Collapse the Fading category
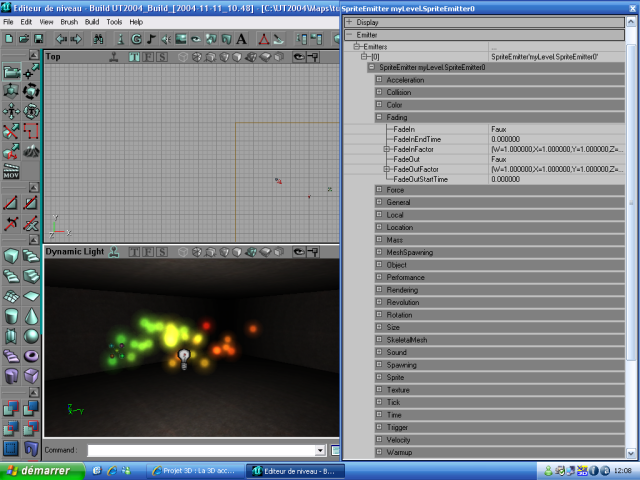 379,117
